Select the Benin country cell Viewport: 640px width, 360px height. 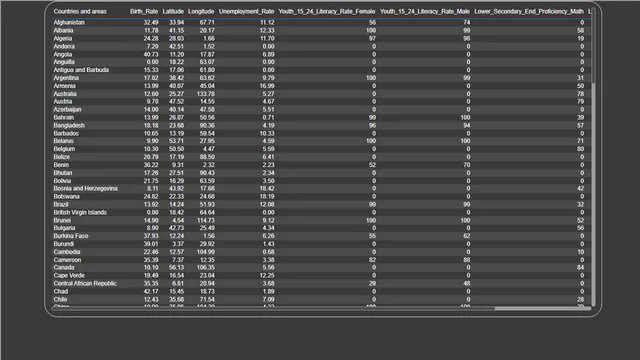tap(61, 165)
